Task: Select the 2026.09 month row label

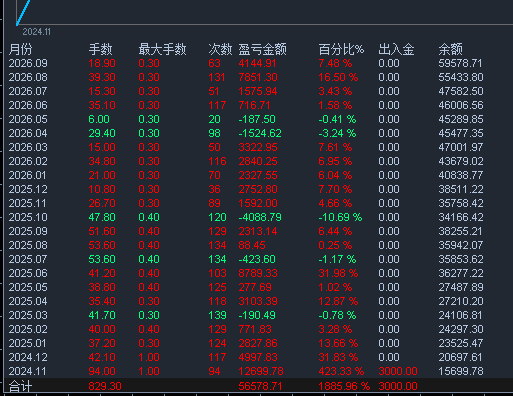Action: point(28,63)
